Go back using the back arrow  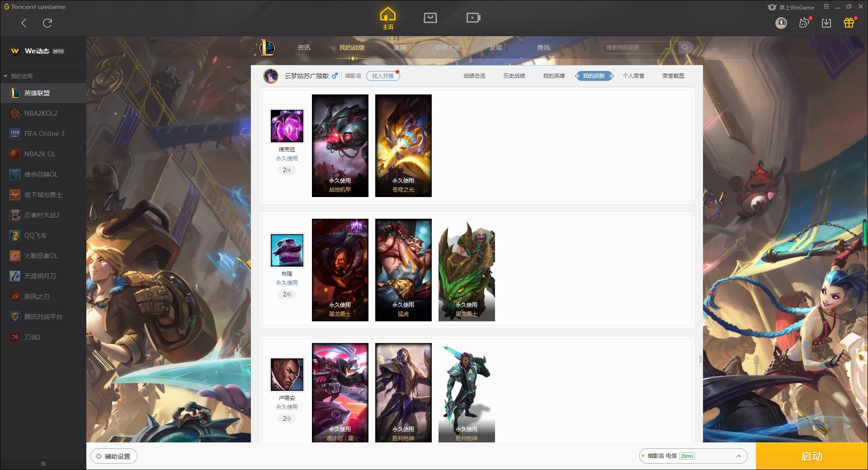pos(24,23)
